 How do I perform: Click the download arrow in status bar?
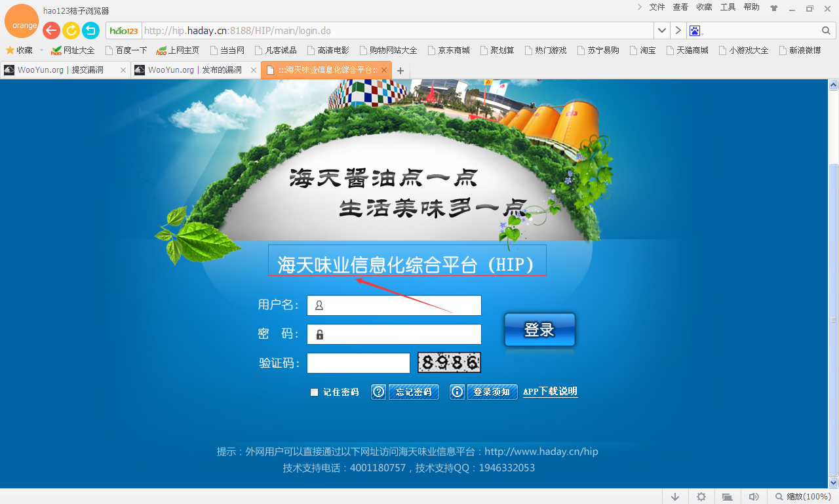point(675,497)
